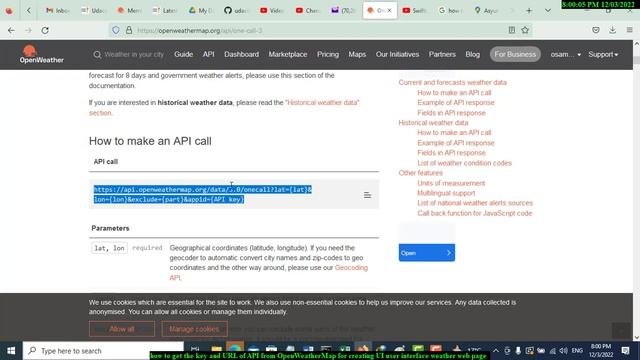
Task: Open the Pricing page
Action: pyautogui.click(x=328, y=54)
